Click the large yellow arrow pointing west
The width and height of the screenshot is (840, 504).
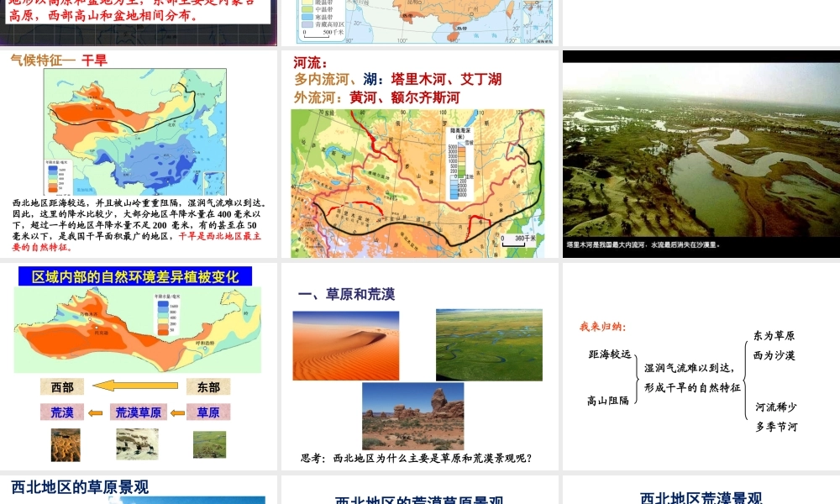[x=135, y=385]
